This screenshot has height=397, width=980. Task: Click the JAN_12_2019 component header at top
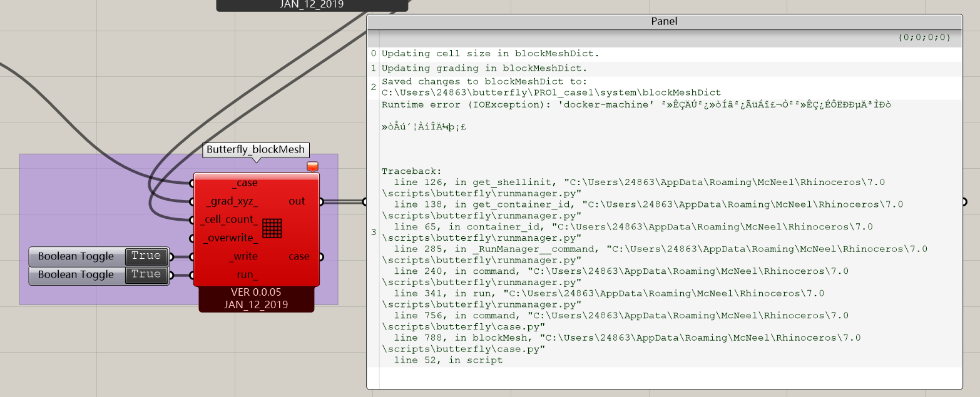[x=311, y=4]
